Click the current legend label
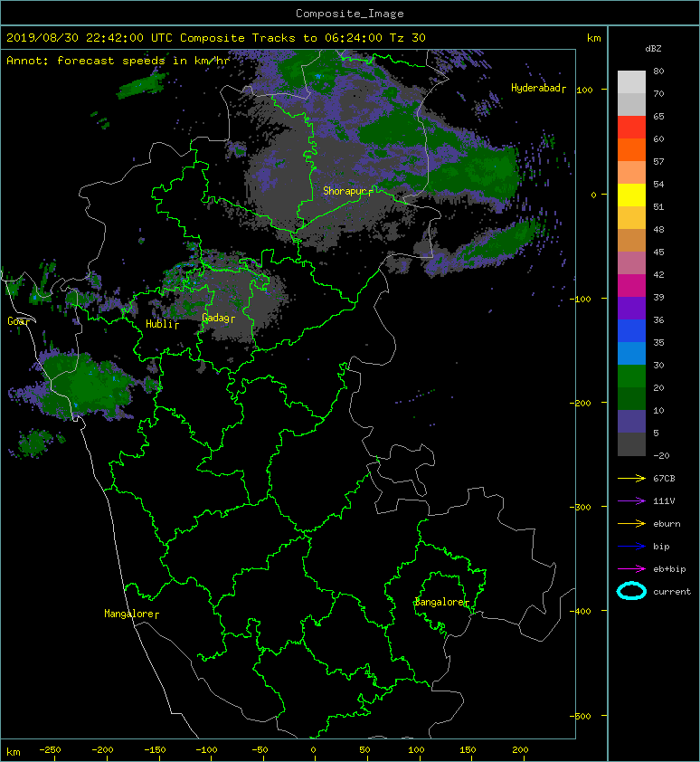The width and height of the screenshot is (700, 762). [672, 592]
